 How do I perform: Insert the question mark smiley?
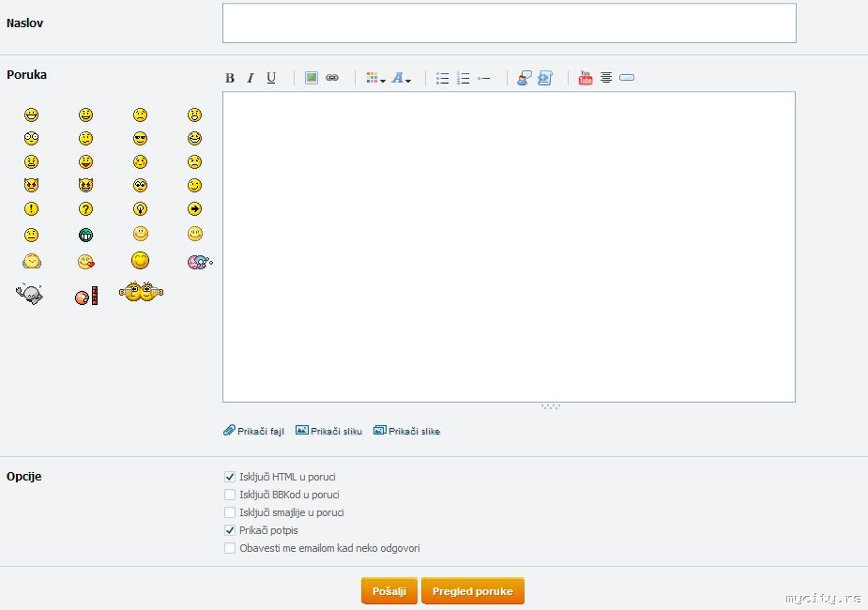85,208
